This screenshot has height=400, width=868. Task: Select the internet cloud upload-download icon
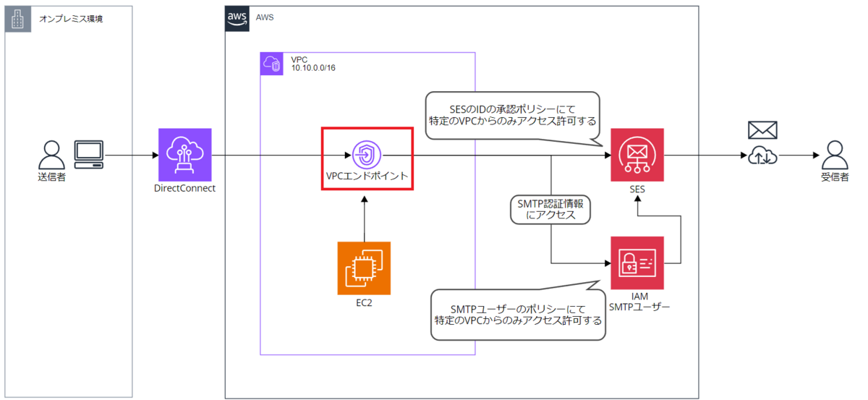pyautogui.click(x=763, y=156)
